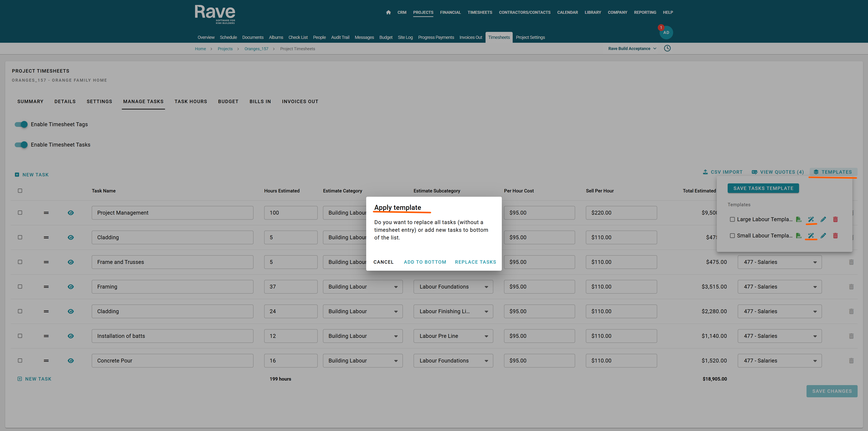
Task: Delete the Concrete Pour task row
Action: pyautogui.click(x=851, y=361)
